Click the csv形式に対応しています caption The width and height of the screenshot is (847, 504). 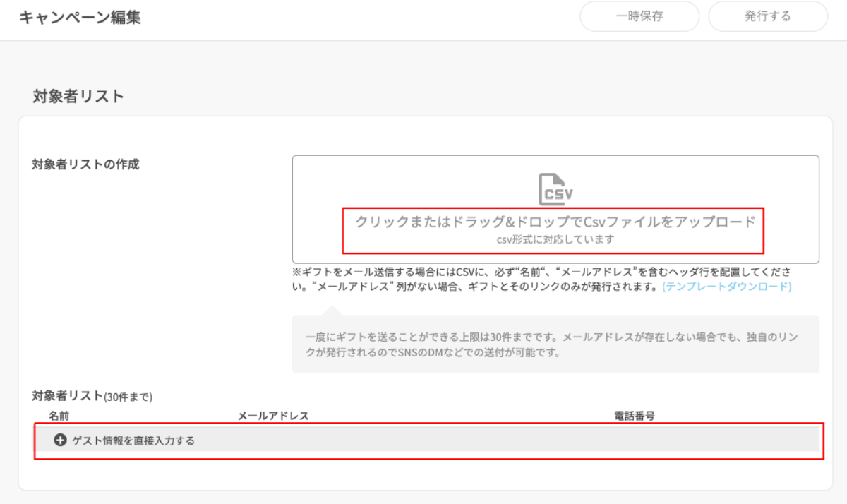tap(555, 239)
